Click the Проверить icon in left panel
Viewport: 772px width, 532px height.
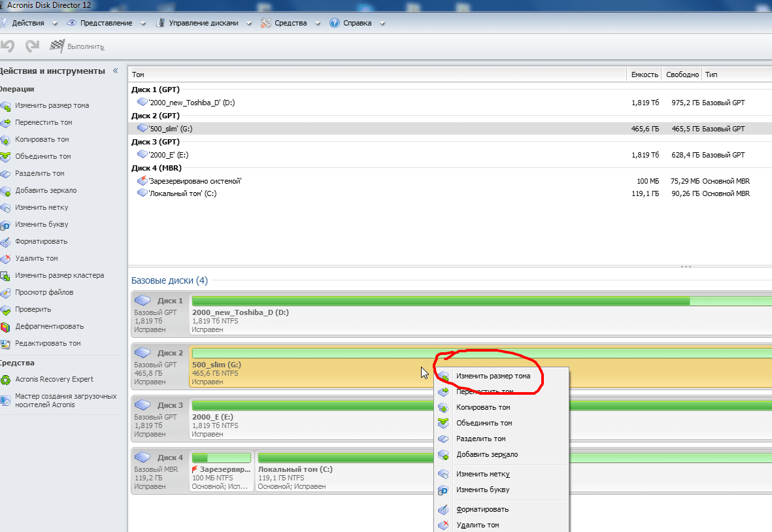5,310
